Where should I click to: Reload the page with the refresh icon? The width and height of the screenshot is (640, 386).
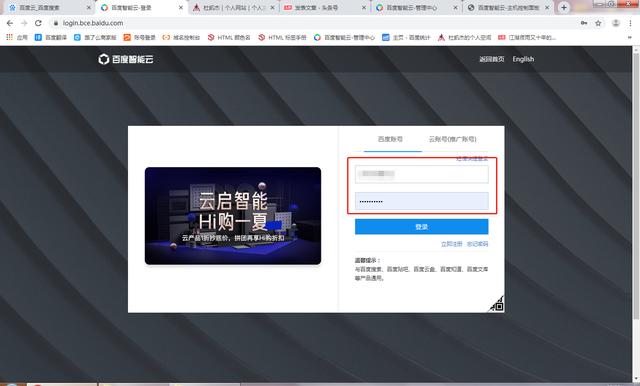point(38,23)
